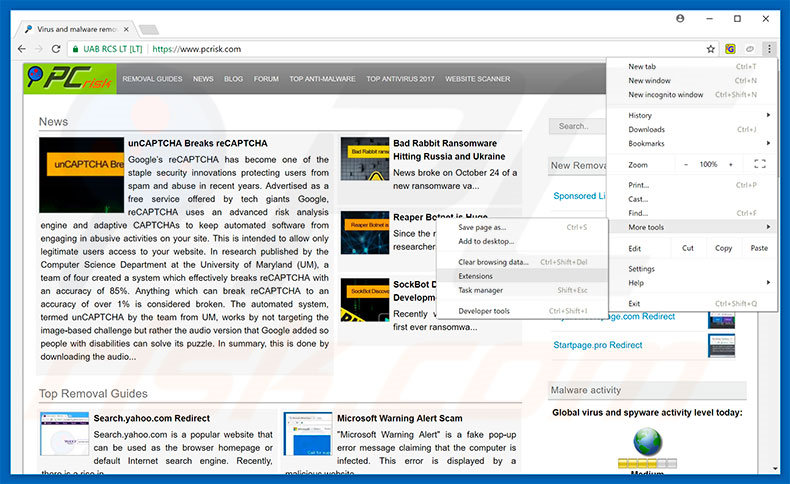Select Exit in the Chrome menu

(x=692, y=304)
